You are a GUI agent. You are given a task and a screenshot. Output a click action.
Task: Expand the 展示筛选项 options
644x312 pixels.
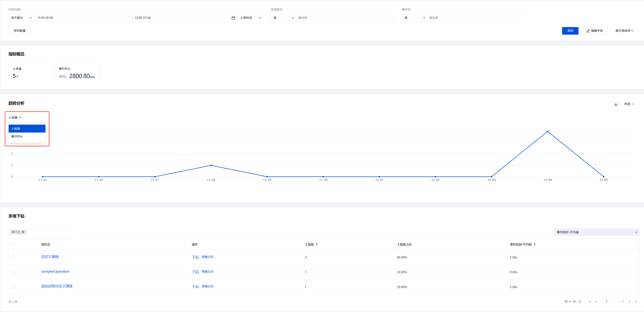(624, 31)
